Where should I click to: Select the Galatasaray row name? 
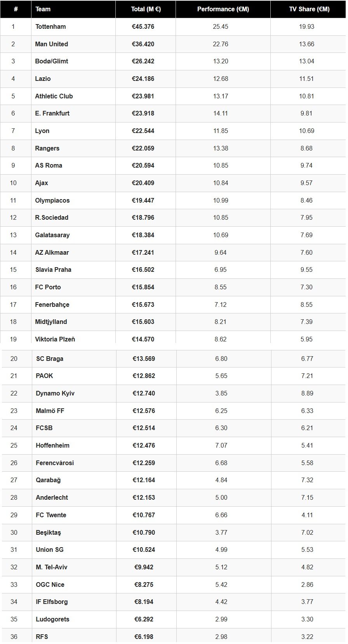point(52,235)
